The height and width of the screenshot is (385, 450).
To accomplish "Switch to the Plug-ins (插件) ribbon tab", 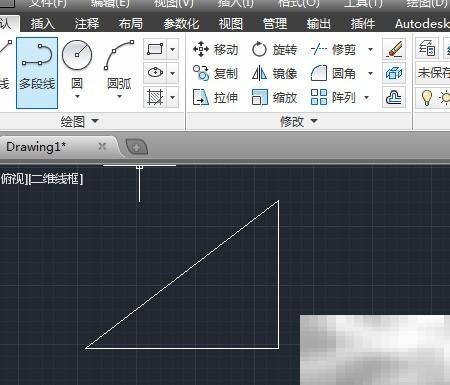I will 363,24.
